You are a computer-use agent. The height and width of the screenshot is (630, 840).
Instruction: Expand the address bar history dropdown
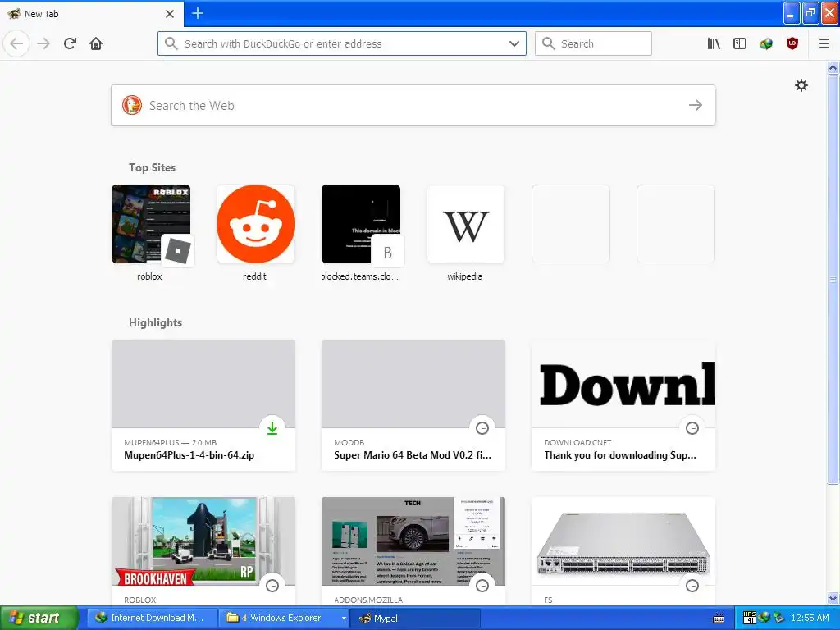pyautogui.click(x=514, y=43)
